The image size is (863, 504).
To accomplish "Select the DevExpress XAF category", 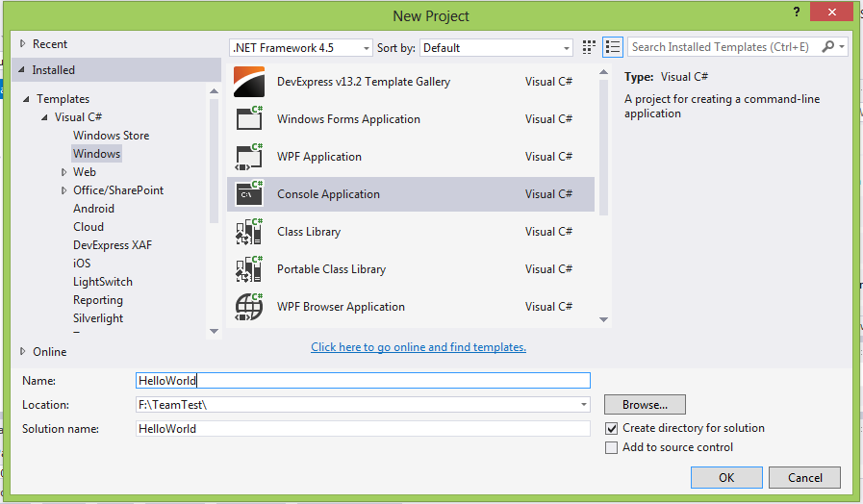I will [113, 245].
